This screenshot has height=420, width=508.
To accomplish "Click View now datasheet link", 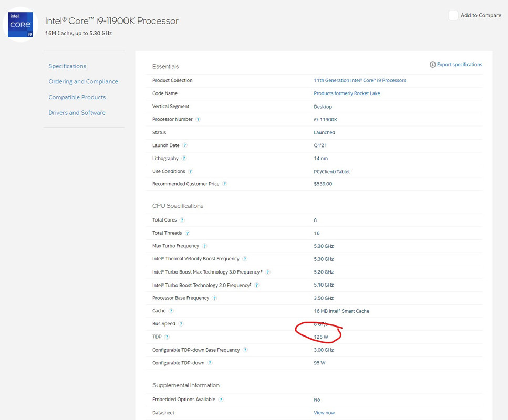I will click(324, 413).
